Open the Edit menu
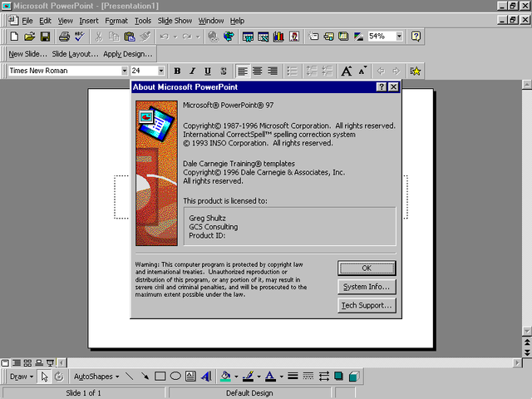This screenshot has width=532, height=399. pos(45,21)
